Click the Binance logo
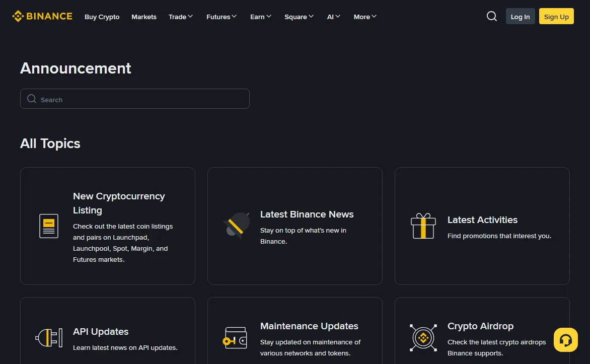 coord(42,16)
